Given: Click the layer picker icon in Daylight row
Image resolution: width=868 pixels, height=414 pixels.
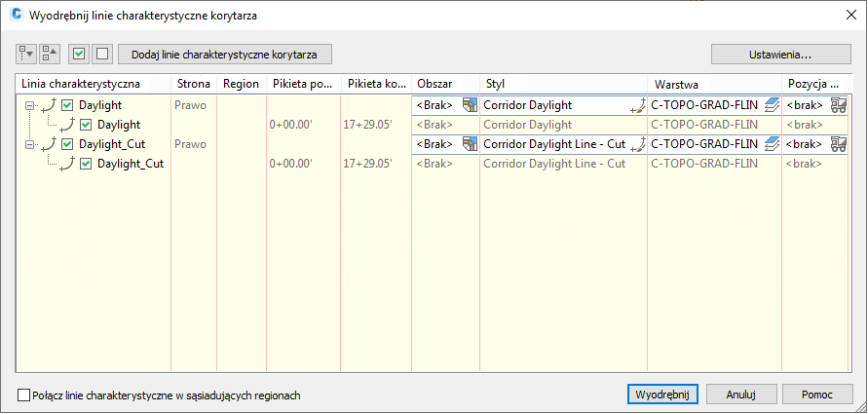Looking at the screenshot, I should click(772, 105).
